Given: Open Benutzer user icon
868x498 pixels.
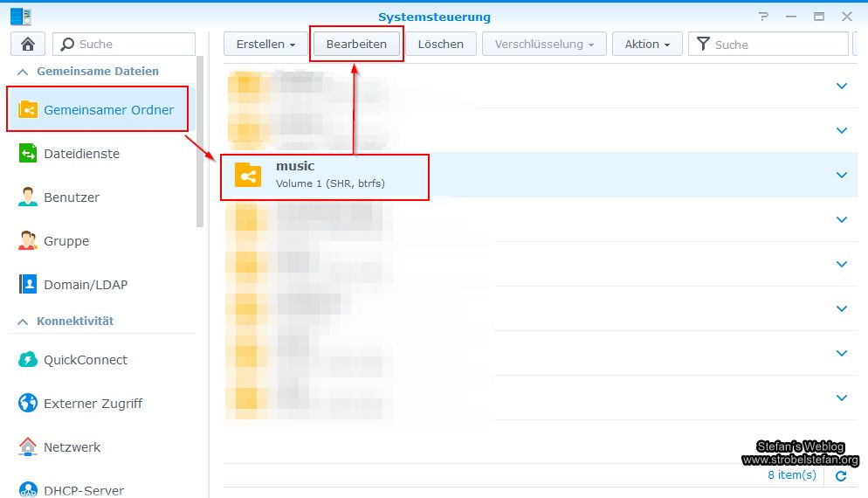Looking at the screenshot, I should (28, 197).
